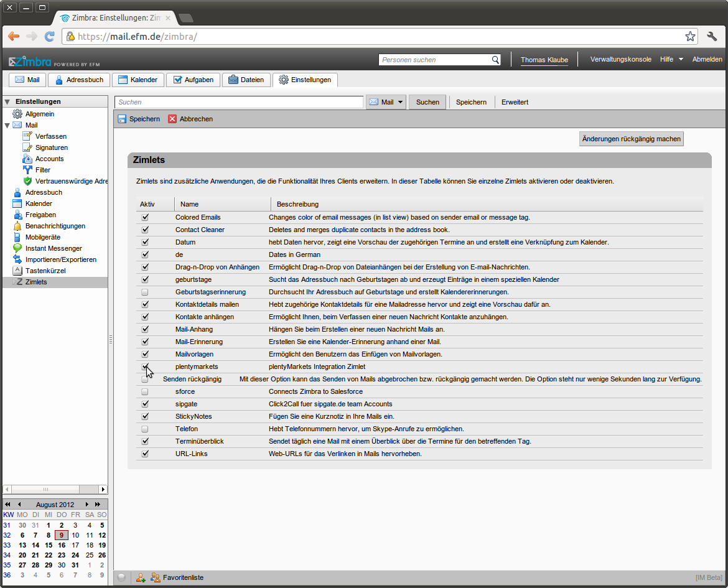The image size is (728, 588).
Task: Click the add buddy icon in status bar
Action: [x=141, y=577]
